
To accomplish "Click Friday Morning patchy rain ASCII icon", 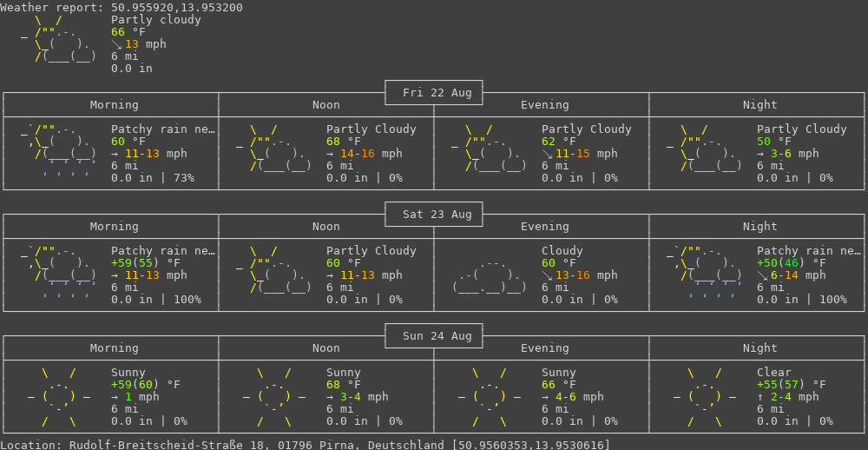I will 58,153.
